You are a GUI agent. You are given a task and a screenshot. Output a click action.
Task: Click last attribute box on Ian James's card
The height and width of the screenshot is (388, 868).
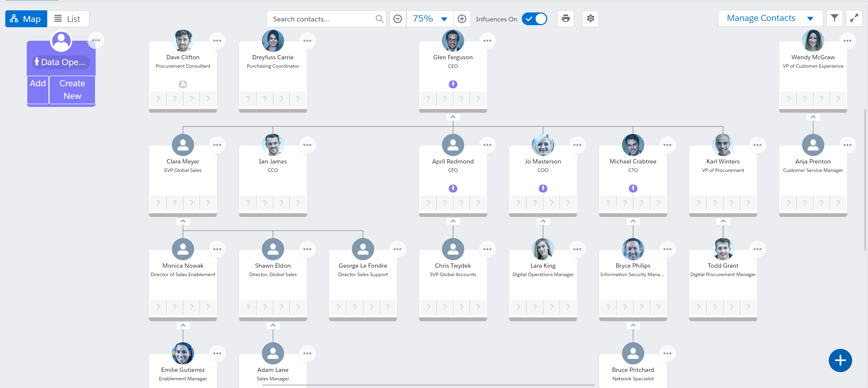(298, 204)
